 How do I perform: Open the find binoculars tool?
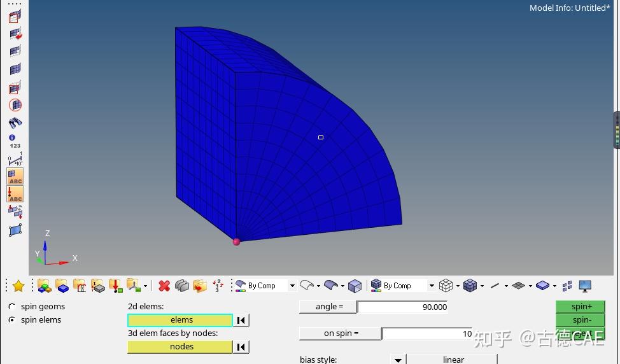[15, 123]
